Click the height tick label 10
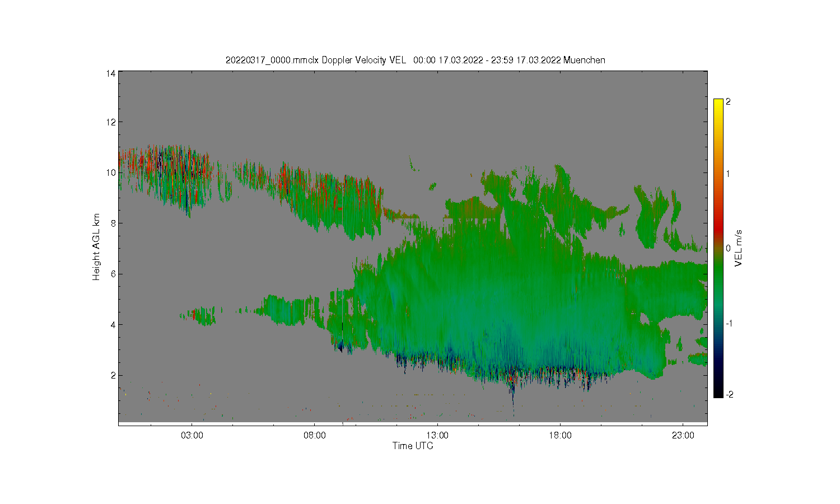Image resolution: width=840 pixels, height=504 pixels. [111, 172]
